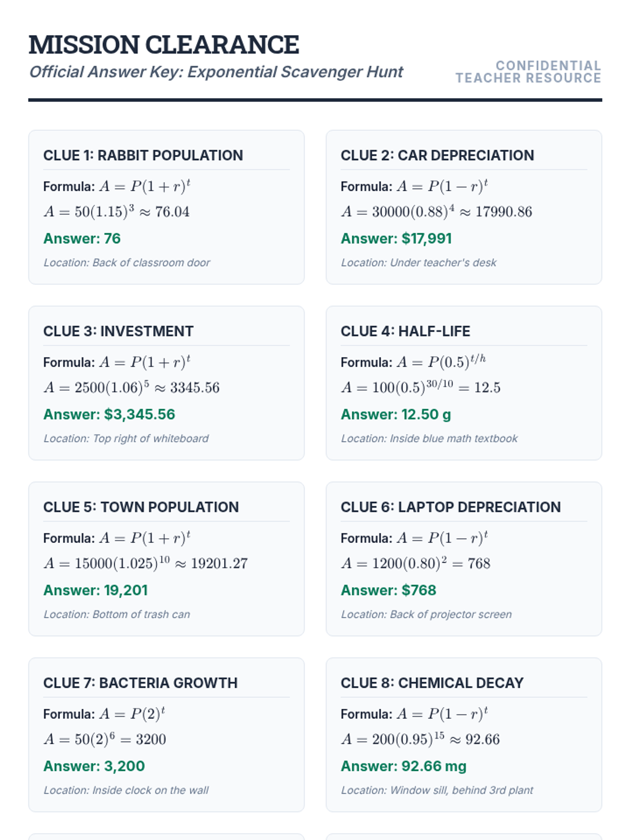This screenshot has height=840, width=630.
Task: Click the Clue 3: Investment heading
Action: click(118, 331)
